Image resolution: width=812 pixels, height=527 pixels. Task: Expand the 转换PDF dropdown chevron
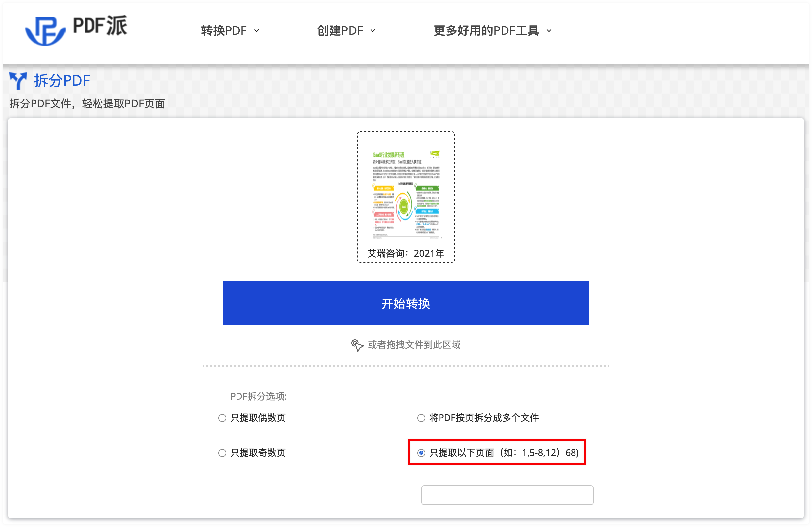pyautogui.click(x=257, y=31)
